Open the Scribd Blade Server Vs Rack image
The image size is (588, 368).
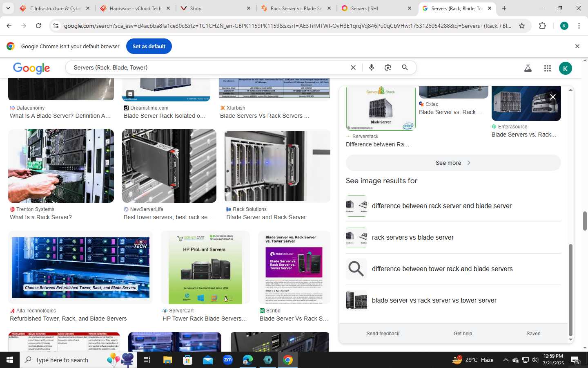pyautogui.click(x=294, y=267)
